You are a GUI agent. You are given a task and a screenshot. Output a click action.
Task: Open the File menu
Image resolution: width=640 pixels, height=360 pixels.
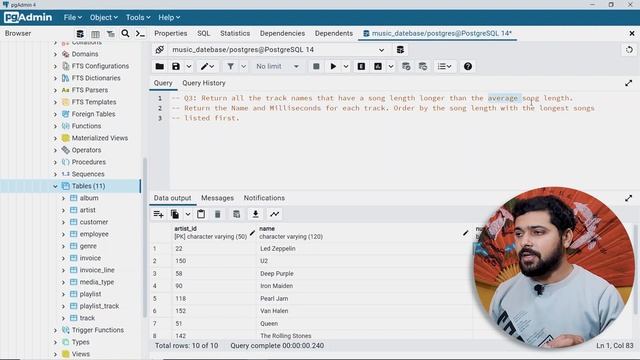[x=73, y=18]
